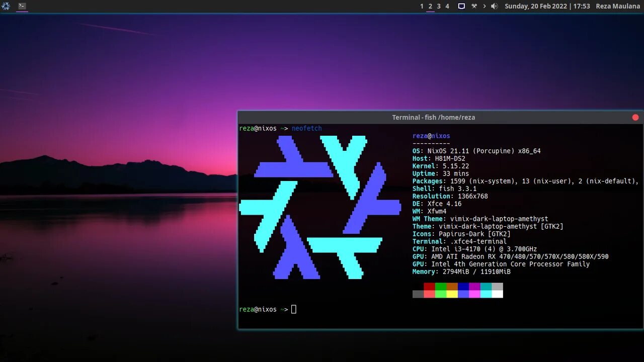Image resolution: width=644 pixels, height=362 pixels.
Task: Switch to workspace 4
Action: coord(447,6)
